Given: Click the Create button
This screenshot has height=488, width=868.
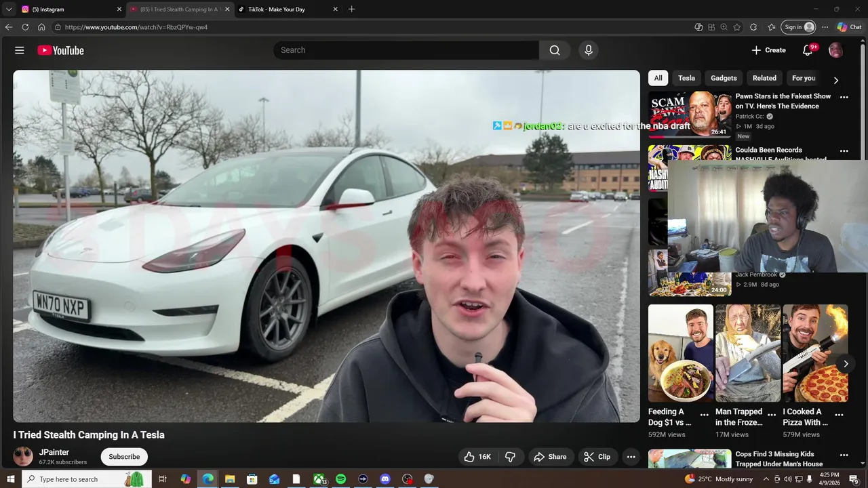Looking at the screenshot, I should [768, 50].
